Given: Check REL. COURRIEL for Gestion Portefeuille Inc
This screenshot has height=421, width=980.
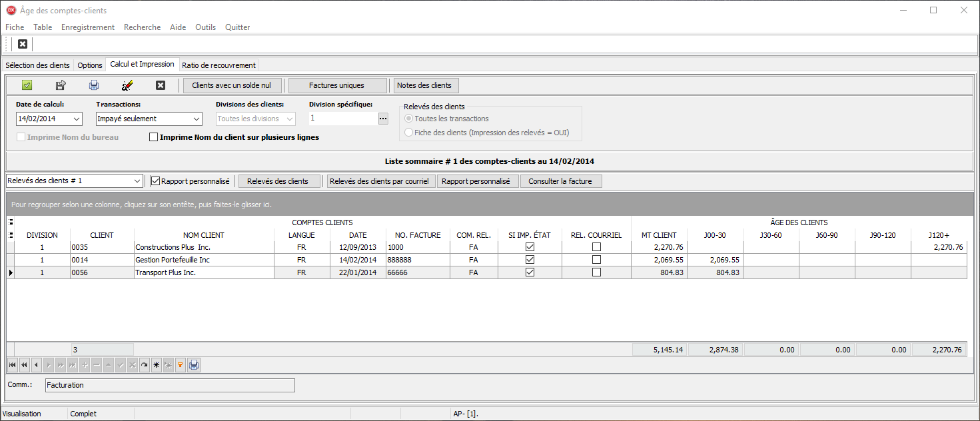Looking at the screenshot, I should pyautogui.click(x=596, y=260).
